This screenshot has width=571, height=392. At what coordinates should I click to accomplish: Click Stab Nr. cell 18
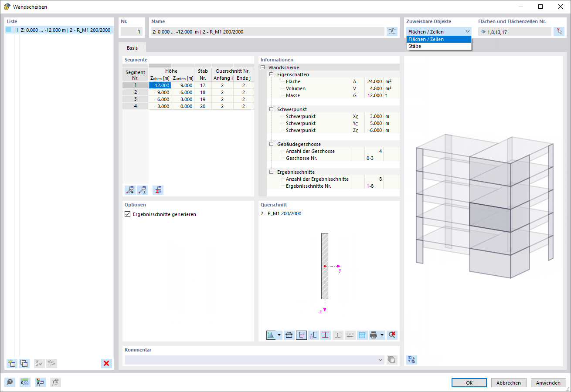(x=203, y=92)
